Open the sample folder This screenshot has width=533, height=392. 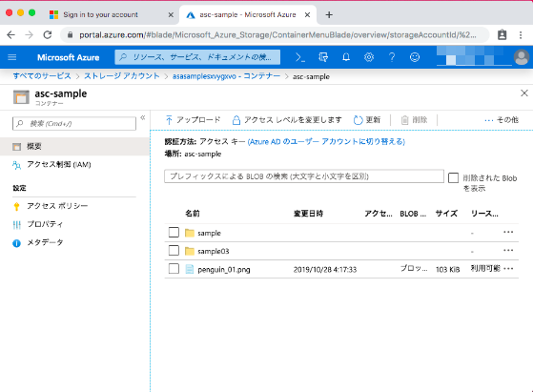pos(209,233)
